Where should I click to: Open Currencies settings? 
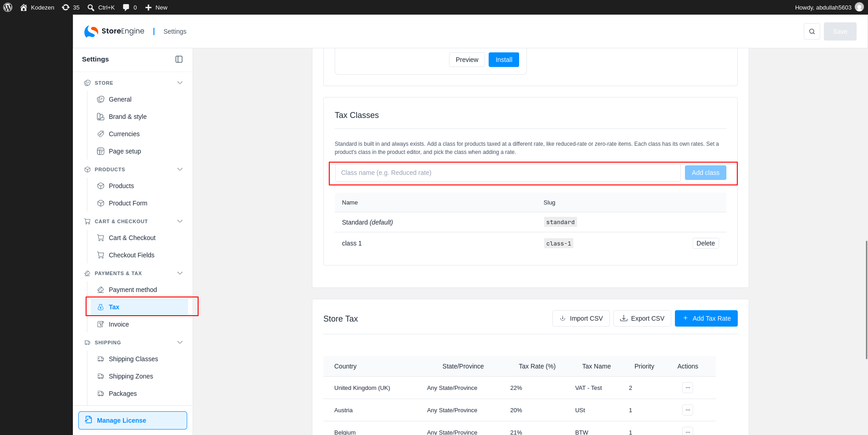pyautogui.click(x=139, y=134)
